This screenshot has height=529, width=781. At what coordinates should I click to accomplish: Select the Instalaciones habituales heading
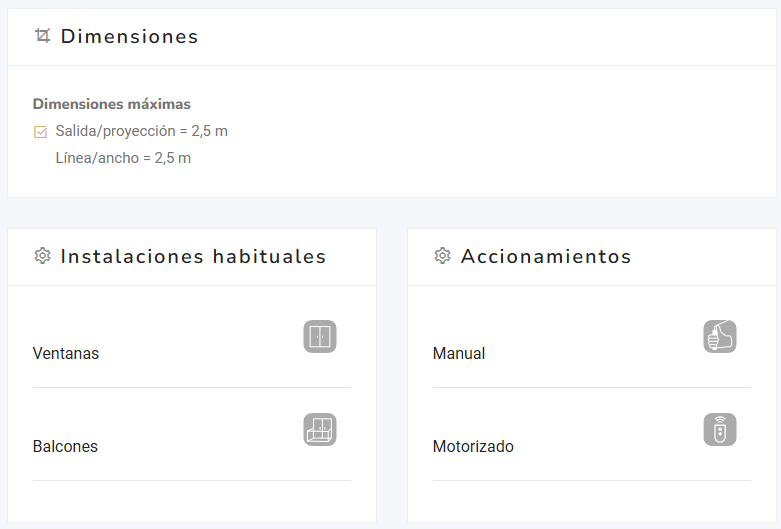tap(193, 257)
